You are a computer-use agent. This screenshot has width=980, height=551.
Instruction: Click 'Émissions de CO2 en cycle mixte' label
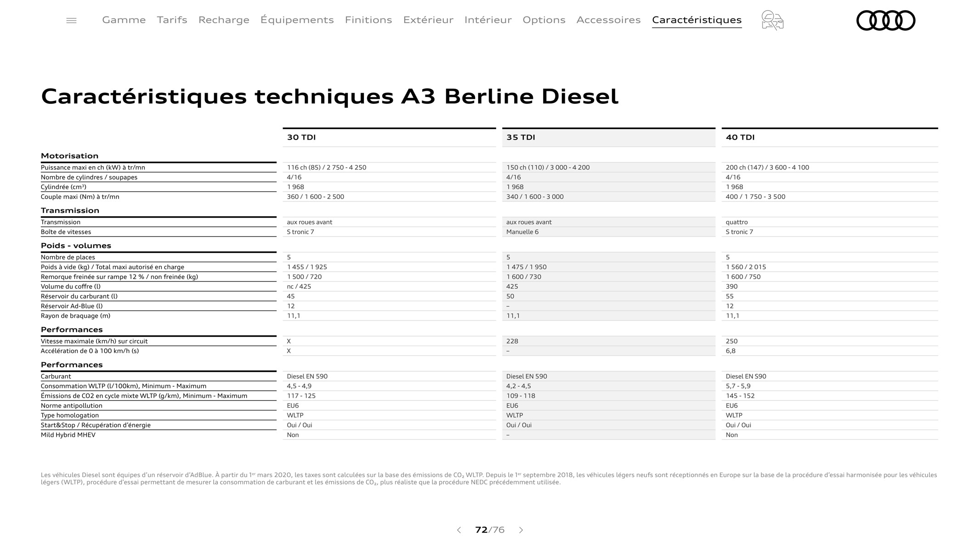[144, 396]
